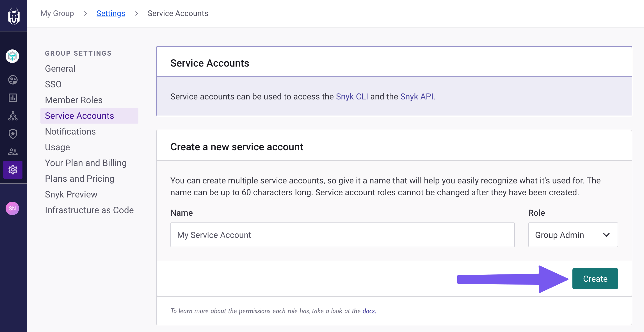
Task: Open the Settings breadcrumb link
Action: (111, 13)
